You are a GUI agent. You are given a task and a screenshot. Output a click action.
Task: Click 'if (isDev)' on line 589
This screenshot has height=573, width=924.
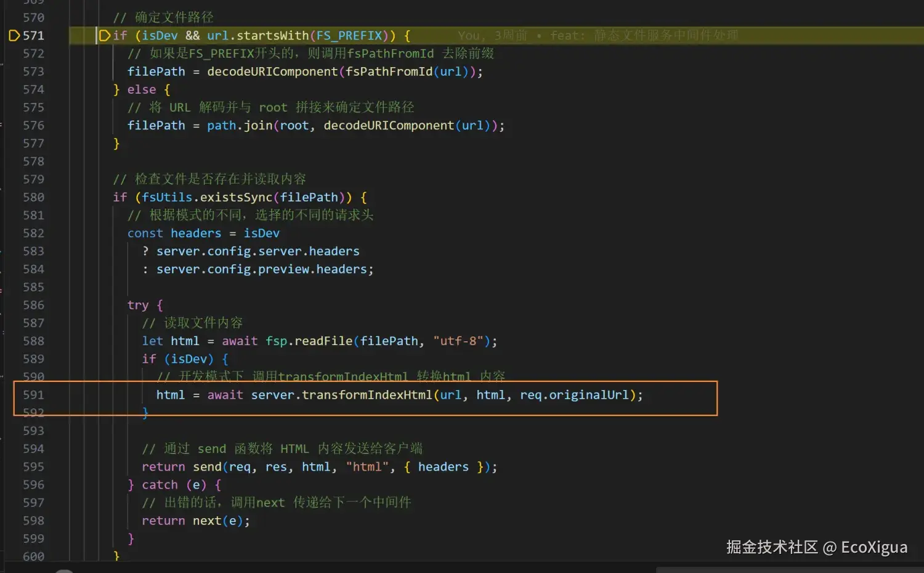click(178, 359)
